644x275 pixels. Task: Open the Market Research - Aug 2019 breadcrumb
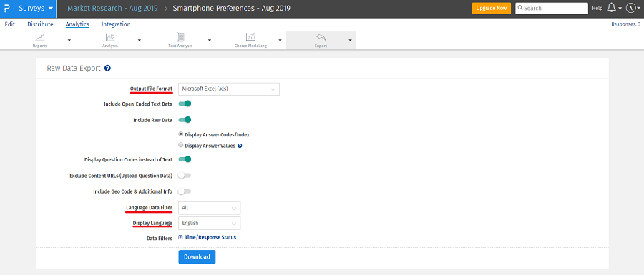point(112,8)
